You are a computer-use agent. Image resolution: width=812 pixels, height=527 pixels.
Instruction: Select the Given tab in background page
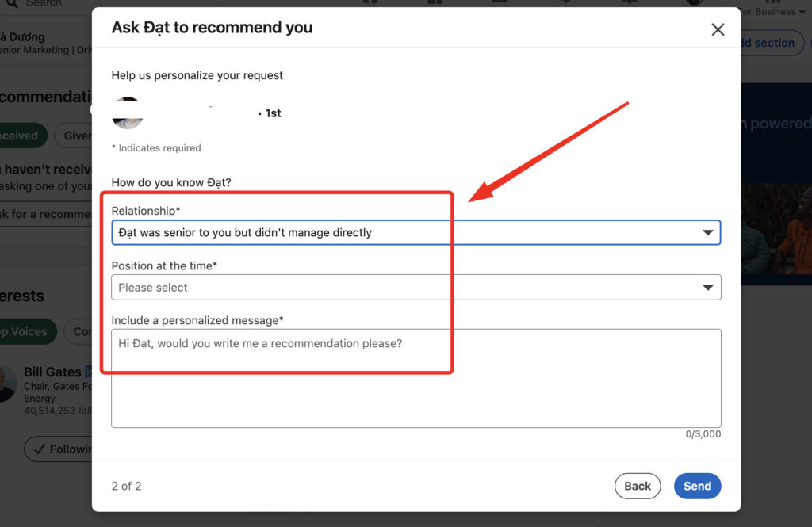[x=74, y=136]
